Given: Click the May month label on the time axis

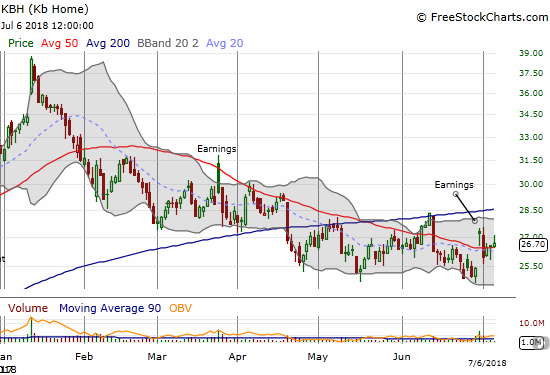Looking at the screenshot, I should [318, 357].
